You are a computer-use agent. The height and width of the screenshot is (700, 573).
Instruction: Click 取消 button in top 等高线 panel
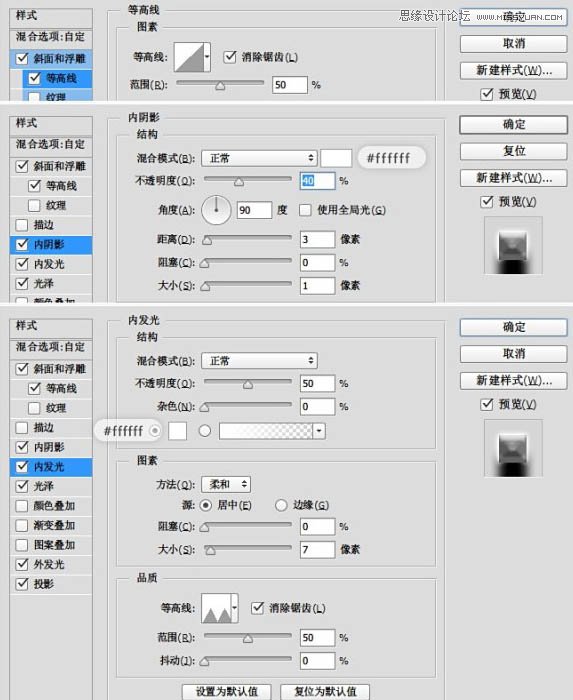[513, 44]
